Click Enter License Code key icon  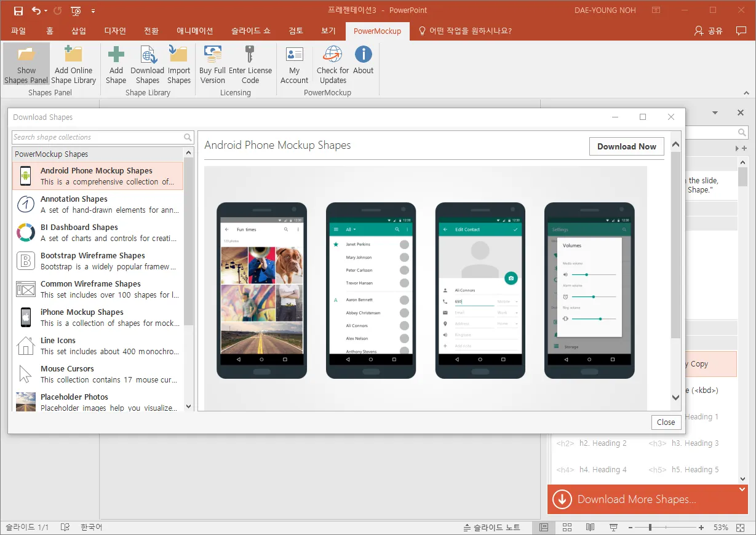[x=250, y=55]
